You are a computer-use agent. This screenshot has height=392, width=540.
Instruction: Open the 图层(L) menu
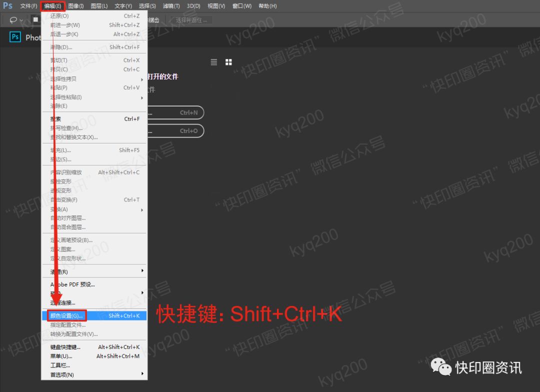(x=99, y=6)
